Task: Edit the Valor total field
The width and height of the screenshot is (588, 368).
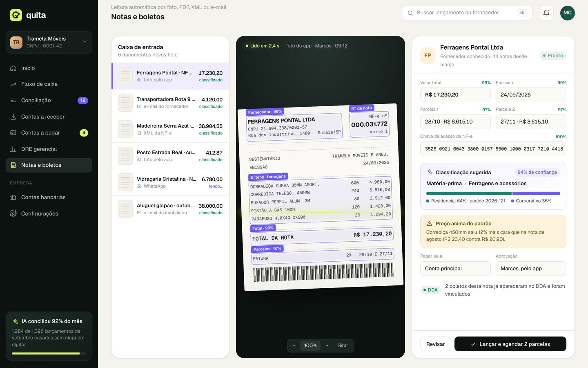Action: pyautogui.click(x=455, y=95)
